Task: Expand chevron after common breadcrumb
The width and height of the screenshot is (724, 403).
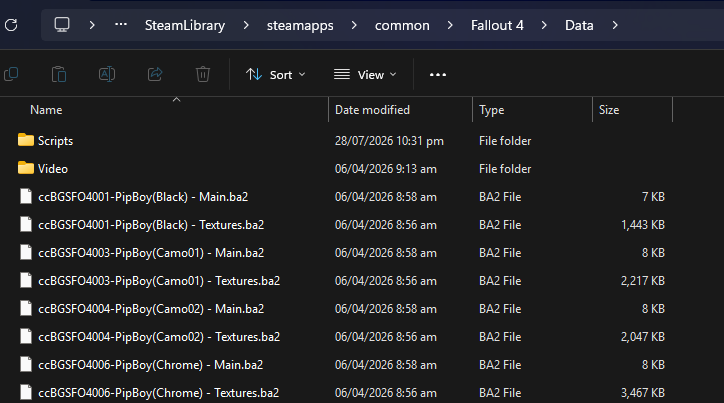Action: [x=450, y=25]
